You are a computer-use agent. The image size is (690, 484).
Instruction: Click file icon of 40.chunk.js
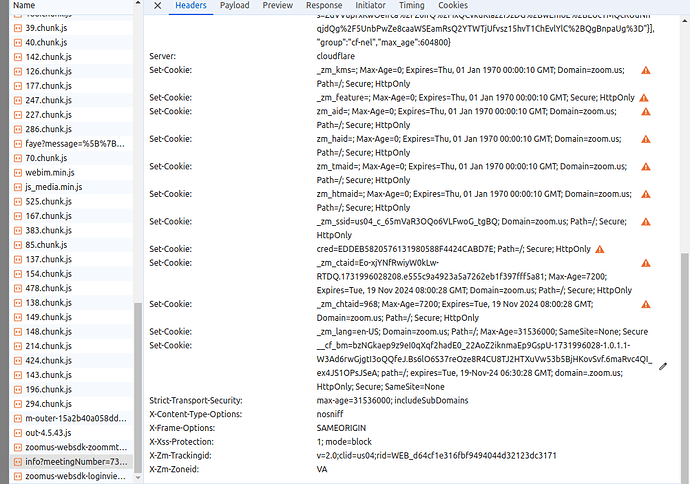pyautogui.click(x=18, y=43)
